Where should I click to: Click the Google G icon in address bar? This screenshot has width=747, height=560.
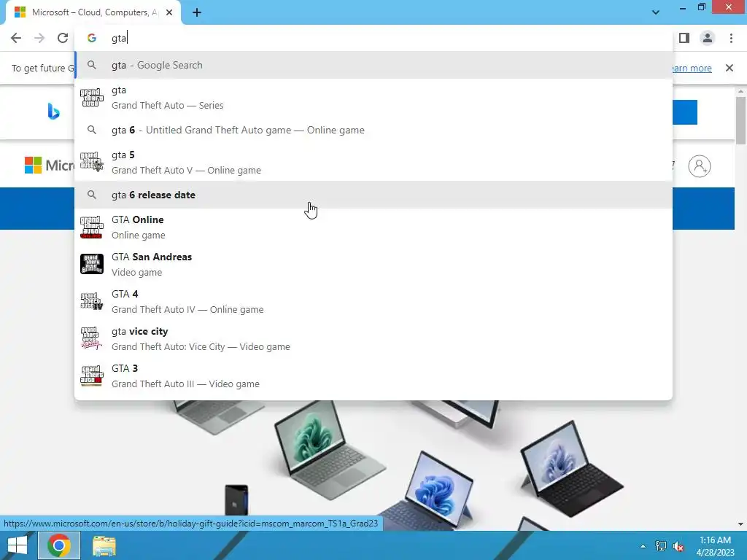coord(92,38)
